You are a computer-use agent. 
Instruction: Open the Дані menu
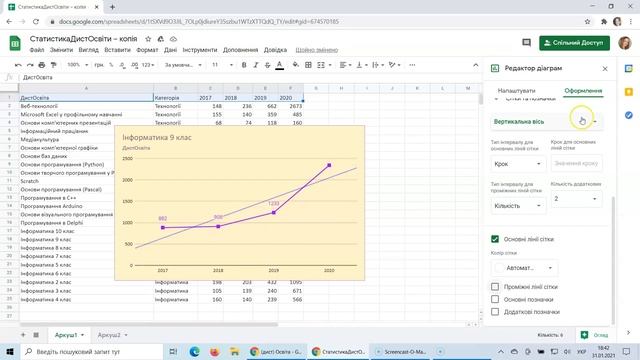170,50
